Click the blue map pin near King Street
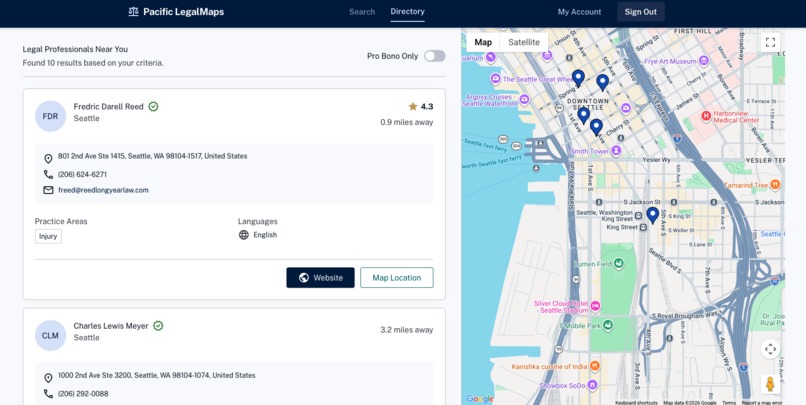This screenshot has height=405, width=806. pyautogui.click(x=652, y=215)
